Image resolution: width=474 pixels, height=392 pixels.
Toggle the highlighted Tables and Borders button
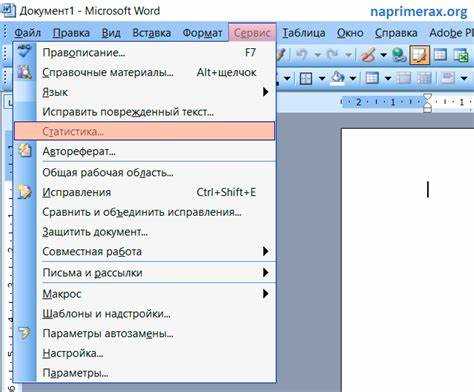419,55
